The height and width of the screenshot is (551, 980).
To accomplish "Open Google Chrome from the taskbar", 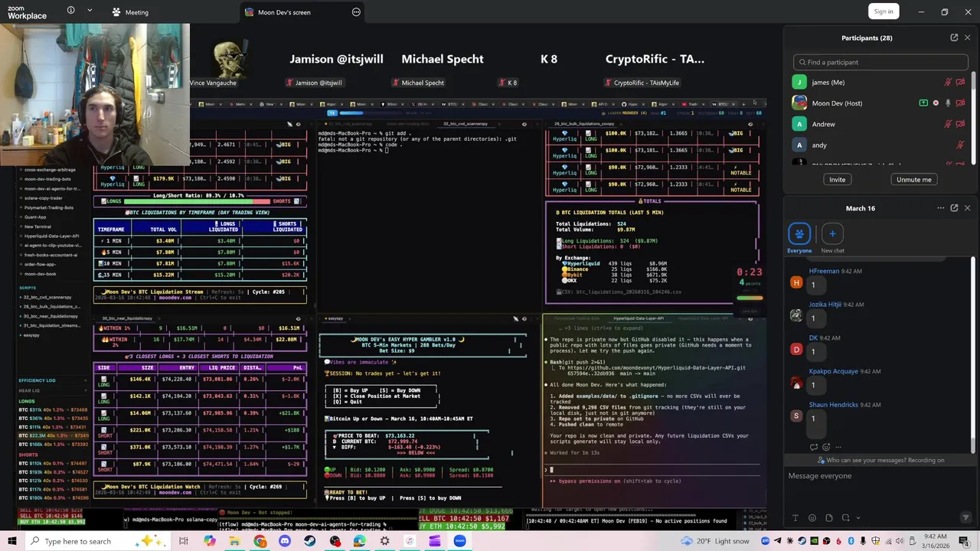I will tap(260, 541).
